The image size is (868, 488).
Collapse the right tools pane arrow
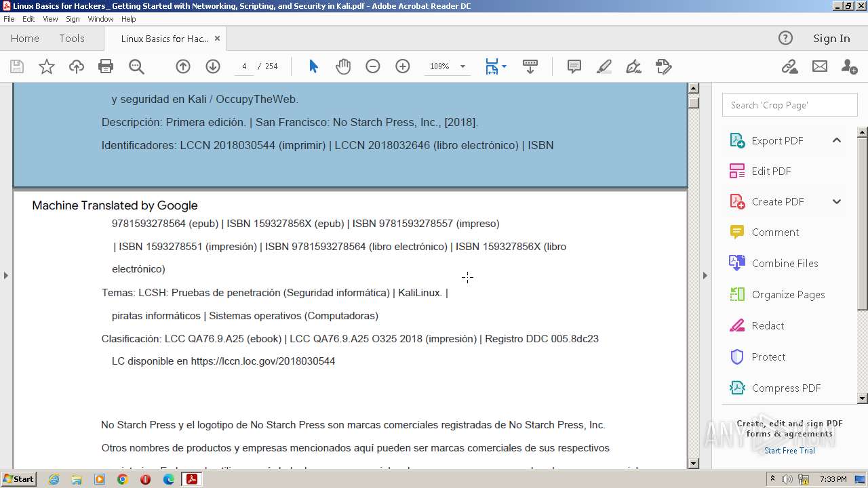(x=705, y=275)
